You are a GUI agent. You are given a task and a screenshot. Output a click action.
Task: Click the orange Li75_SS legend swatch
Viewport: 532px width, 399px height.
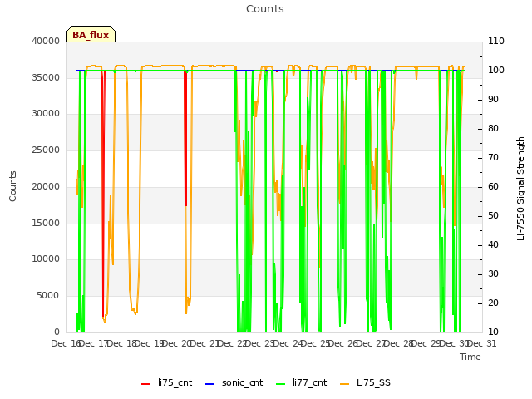pos(345,384)
